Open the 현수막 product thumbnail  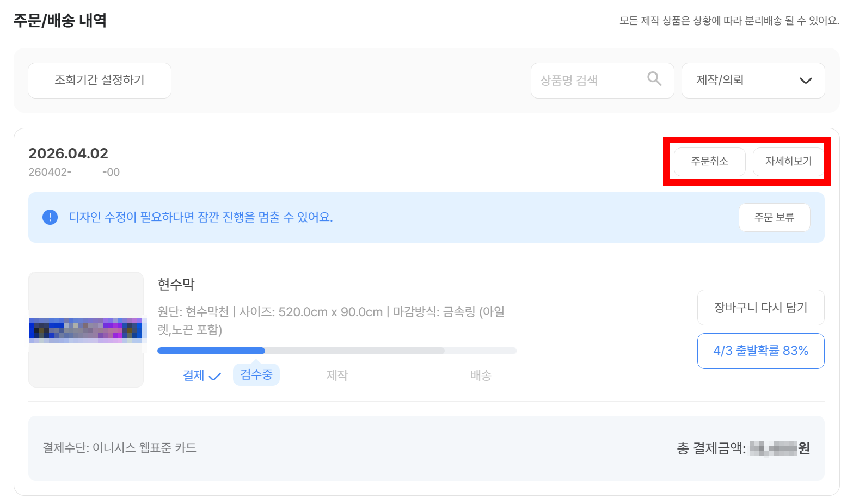(86, 329)
